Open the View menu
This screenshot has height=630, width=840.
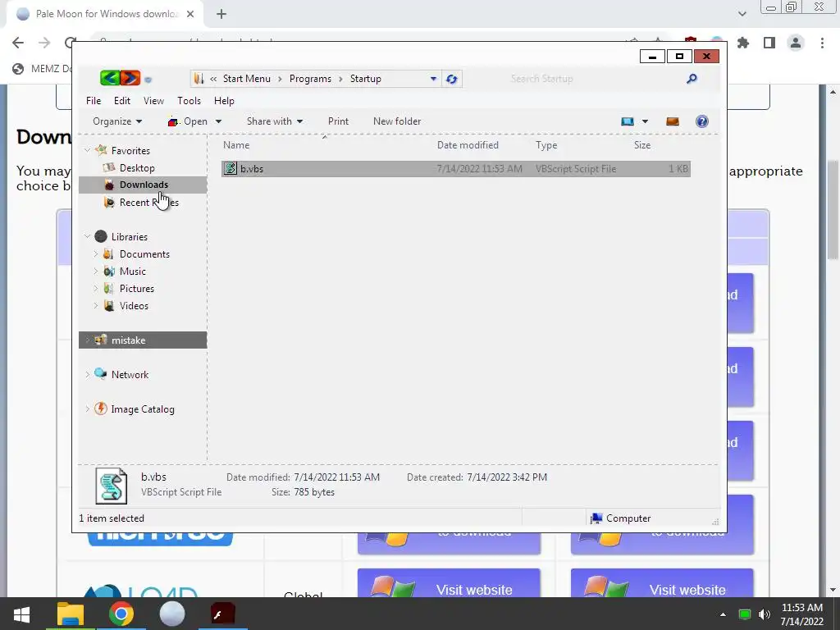pos(153,101)
